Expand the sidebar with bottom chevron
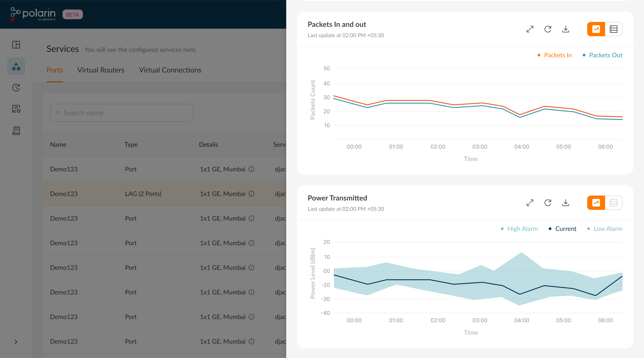644x358 pixels. coord(16,342)
